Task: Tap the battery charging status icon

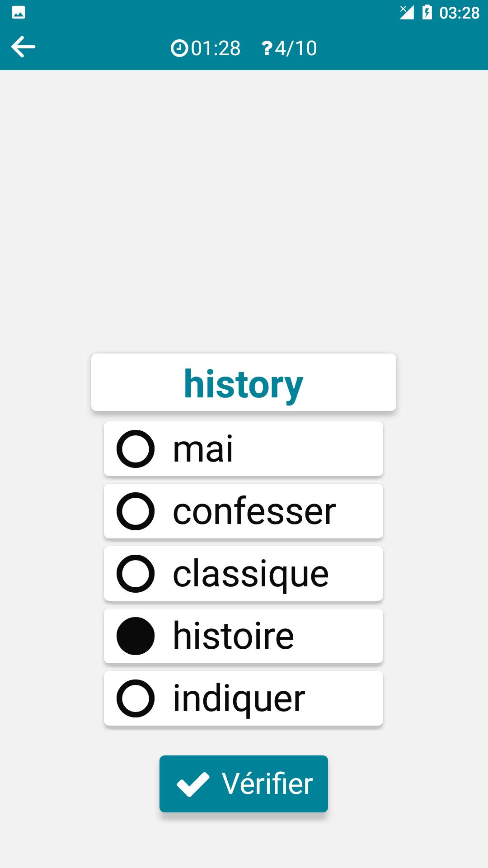Action: pos(427,12)
